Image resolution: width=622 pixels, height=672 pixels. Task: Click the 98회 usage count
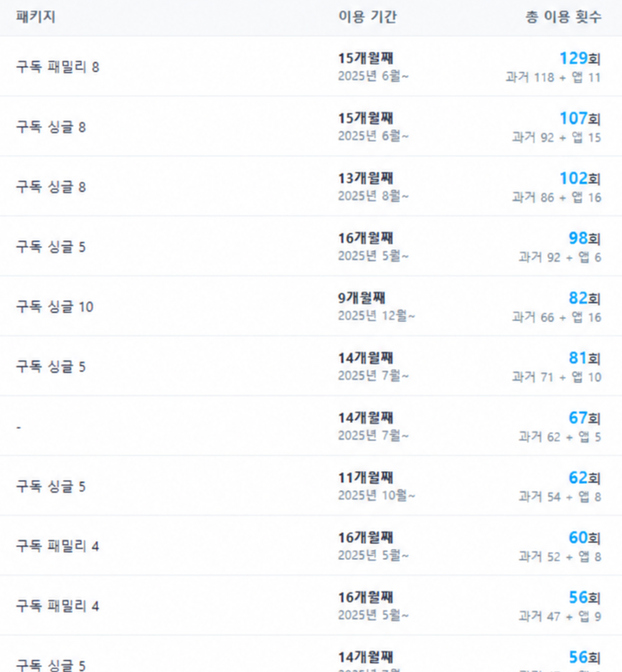click(585, 238)
